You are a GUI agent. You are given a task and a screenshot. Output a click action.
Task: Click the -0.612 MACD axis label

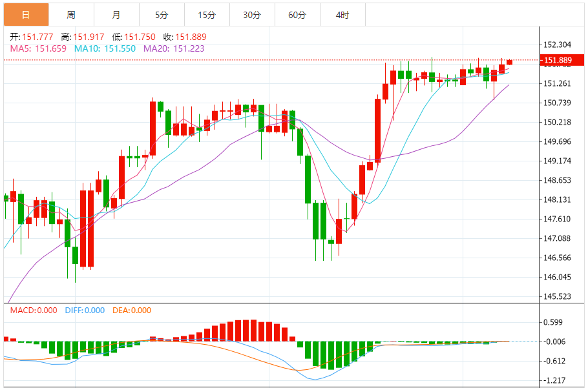(x=554, y=362)
